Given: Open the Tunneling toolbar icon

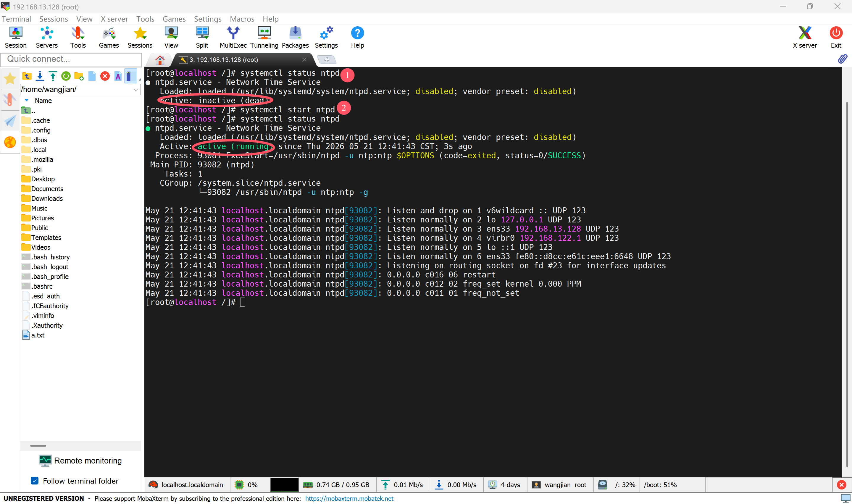Looking at the screenshot, I should pyautogui.click(x=264, y=37).
